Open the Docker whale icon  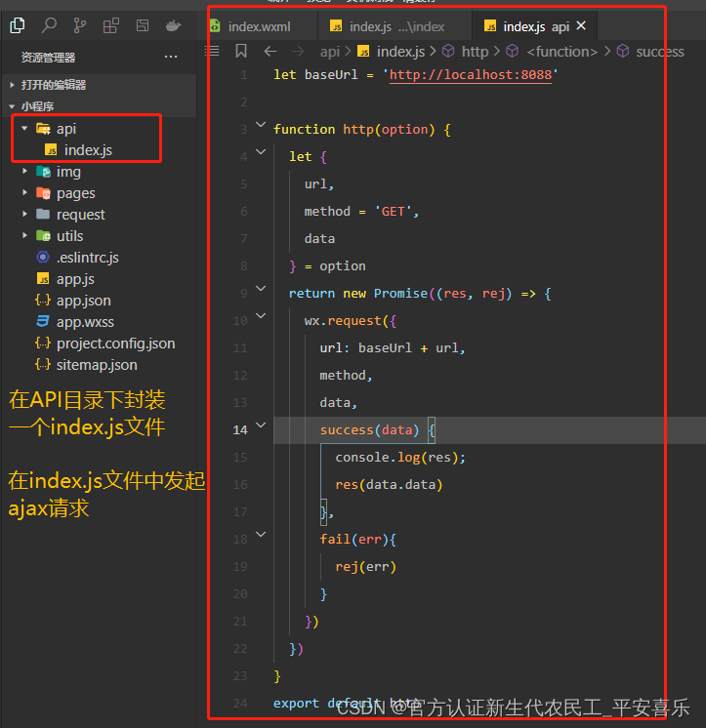173,25
